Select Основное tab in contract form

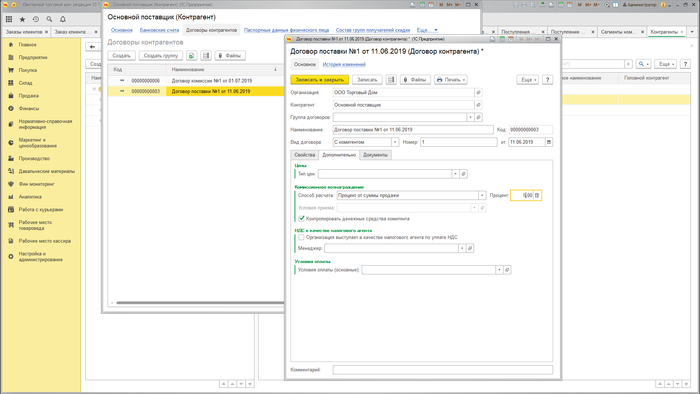305,64
